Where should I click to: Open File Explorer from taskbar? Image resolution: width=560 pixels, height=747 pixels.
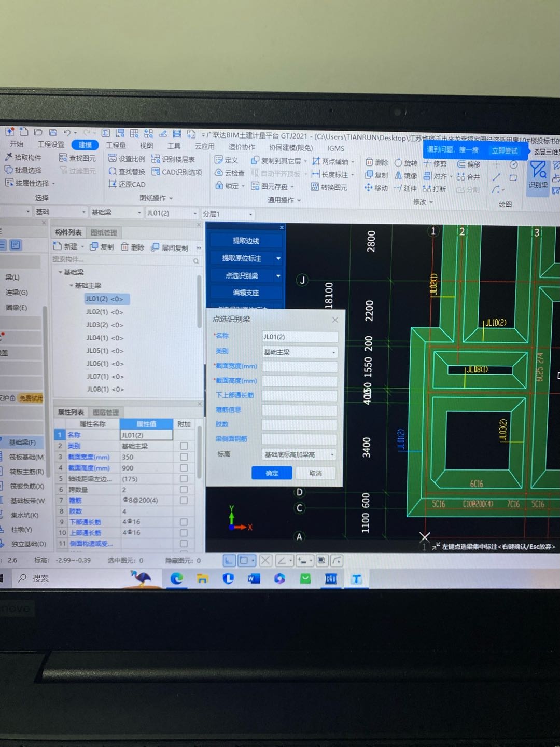point(202,578)
